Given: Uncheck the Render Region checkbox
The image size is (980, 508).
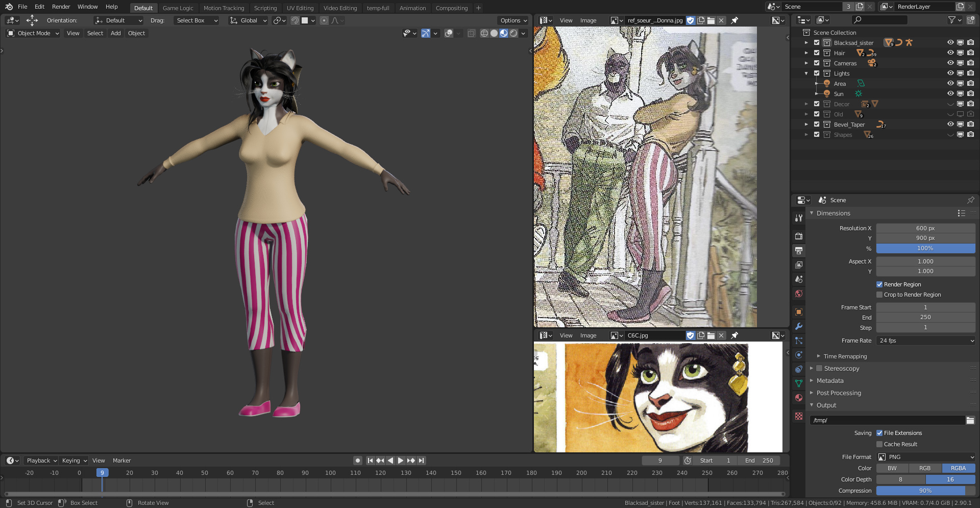Looking at the screenshot, I should [879, 284].
